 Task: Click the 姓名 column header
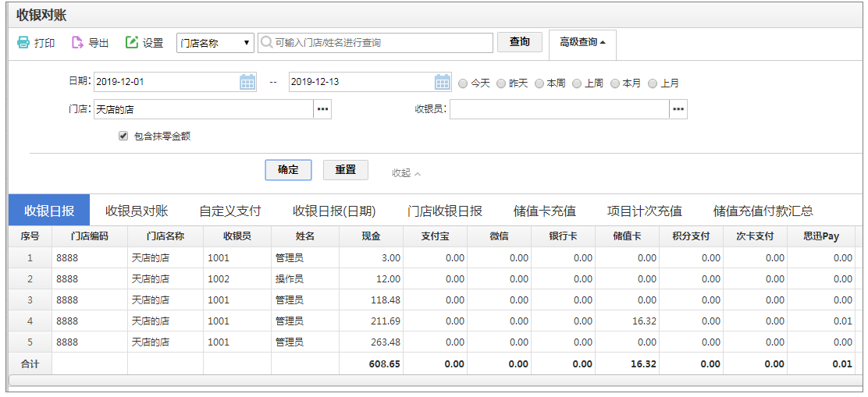point(305,236)
